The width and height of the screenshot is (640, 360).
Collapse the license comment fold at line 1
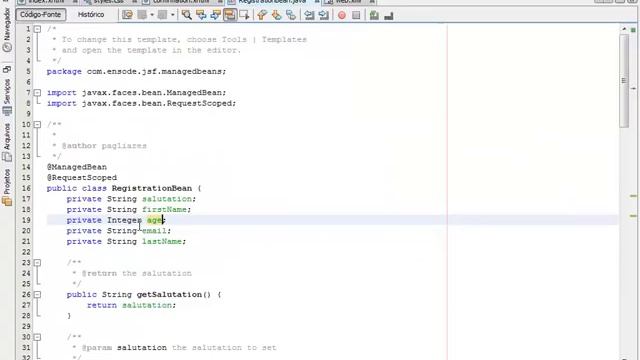pyautogui.click(x=37, y=29)
